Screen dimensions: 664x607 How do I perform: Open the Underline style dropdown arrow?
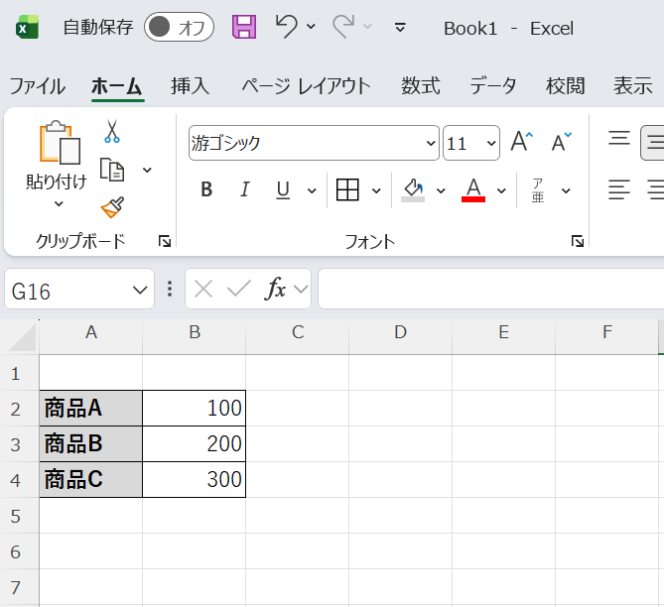coord(312,191)
